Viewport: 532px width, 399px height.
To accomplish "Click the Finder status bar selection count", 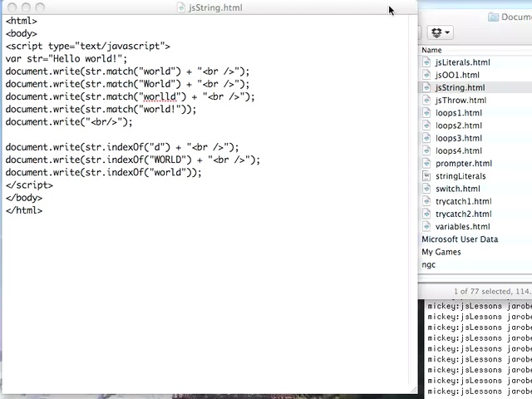I will point(493,292).
